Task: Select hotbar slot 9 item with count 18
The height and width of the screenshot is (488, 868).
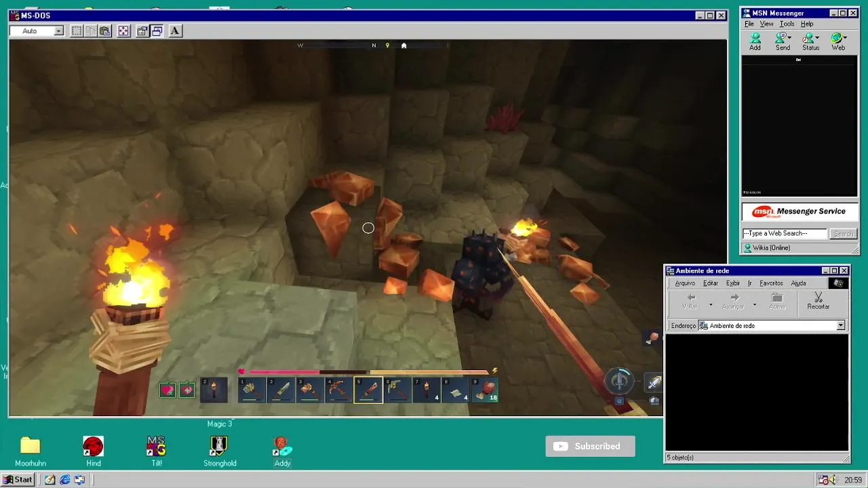Action: tap(486, 390)
